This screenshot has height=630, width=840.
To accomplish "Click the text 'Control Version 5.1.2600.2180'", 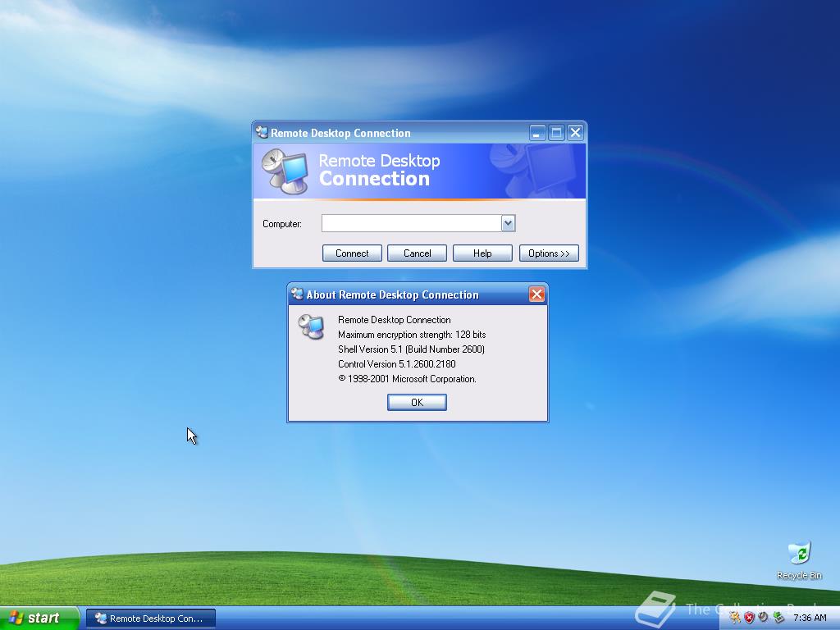I will [x=396, y=363].
